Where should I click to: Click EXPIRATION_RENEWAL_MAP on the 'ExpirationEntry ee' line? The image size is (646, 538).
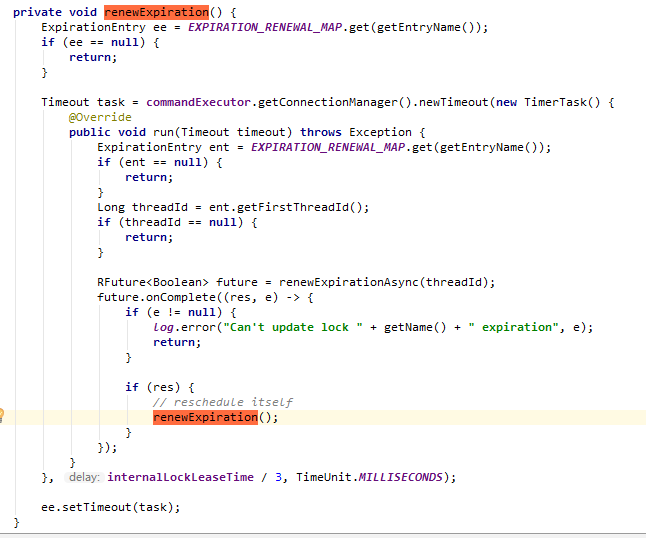[x=265, y=27]
